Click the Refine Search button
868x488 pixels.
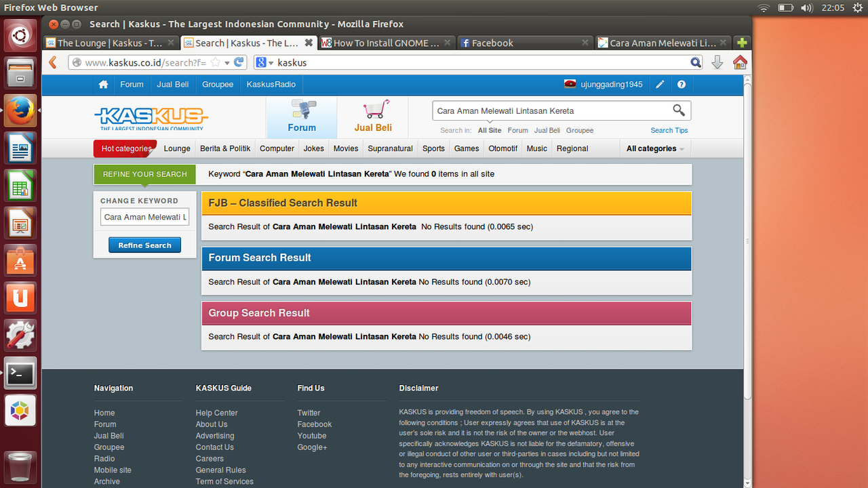[x=144, y=245]
